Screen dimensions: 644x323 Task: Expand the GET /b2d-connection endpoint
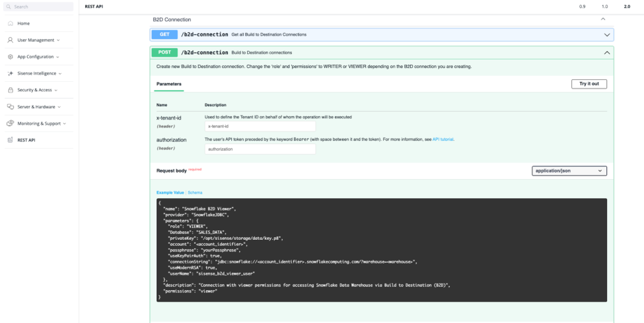coord(606,34)
